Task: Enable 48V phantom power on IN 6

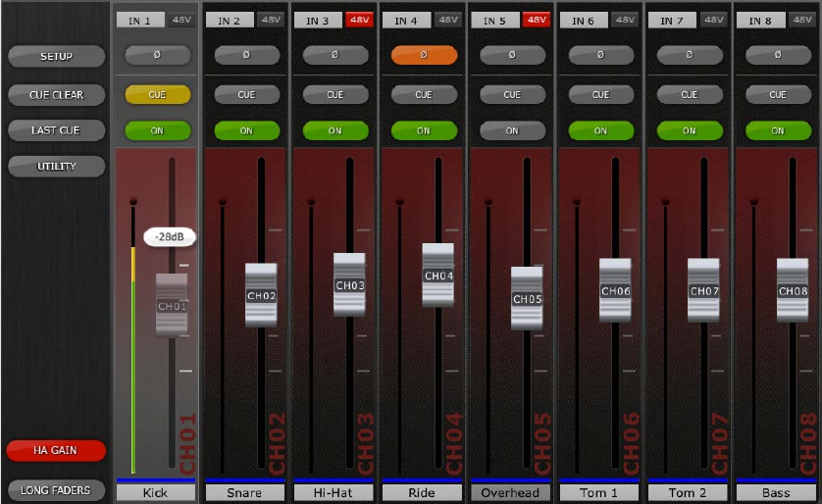Action: point(625,20)
